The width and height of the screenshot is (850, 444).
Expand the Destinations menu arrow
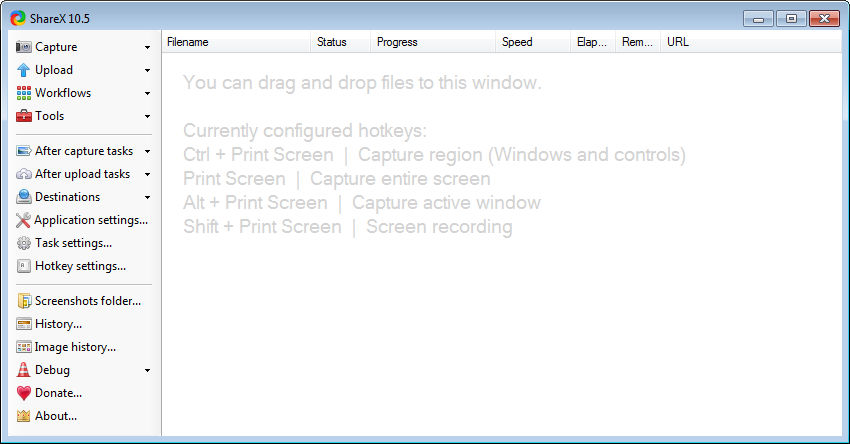coord(147,197)
